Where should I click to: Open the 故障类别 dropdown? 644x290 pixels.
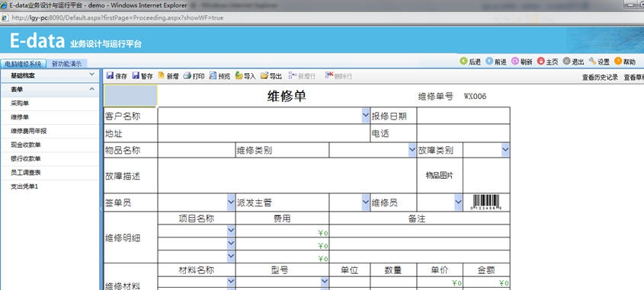tap(505, 150)
